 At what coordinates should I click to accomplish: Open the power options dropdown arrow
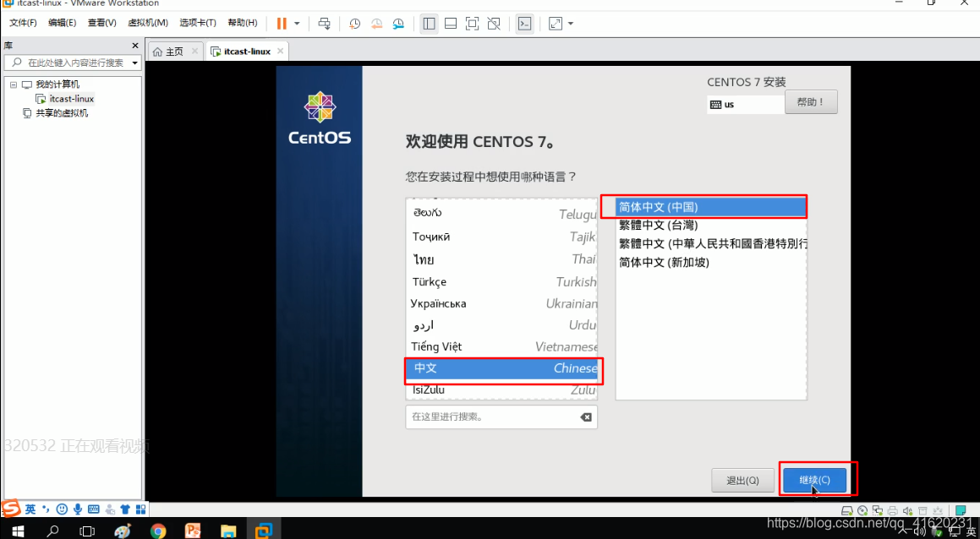pyautogui.click(x=297, y=24)
